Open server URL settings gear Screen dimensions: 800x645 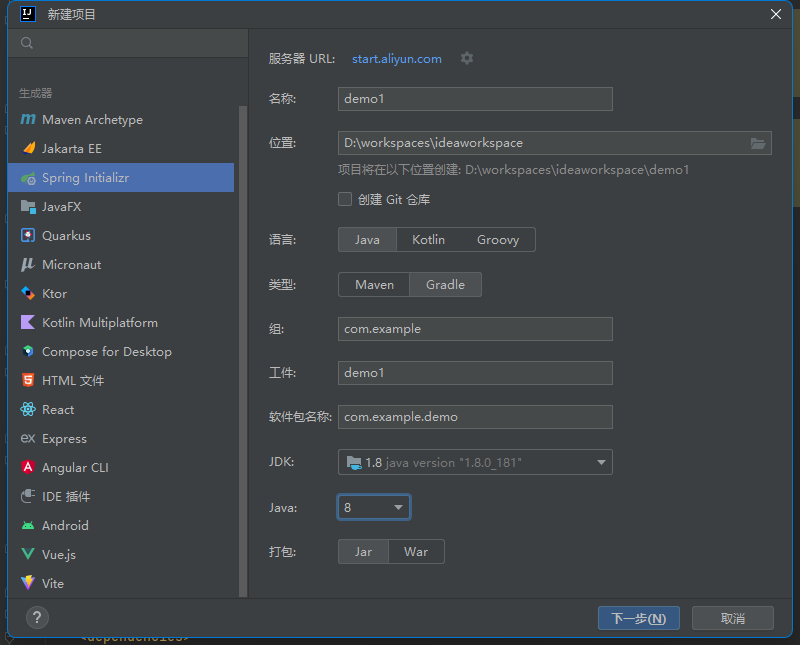click(467, 58)
